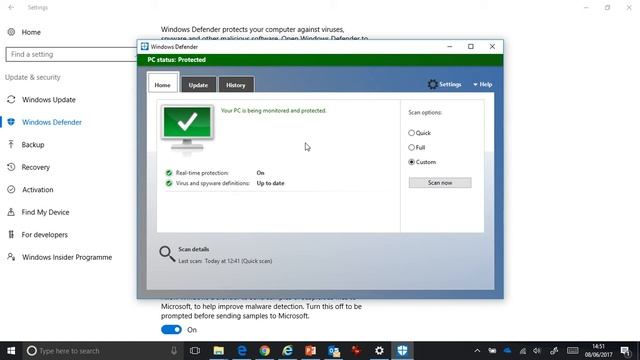The image size is (640, 360).
Task: Open For developers settings
Action: (x=44, y=235)
